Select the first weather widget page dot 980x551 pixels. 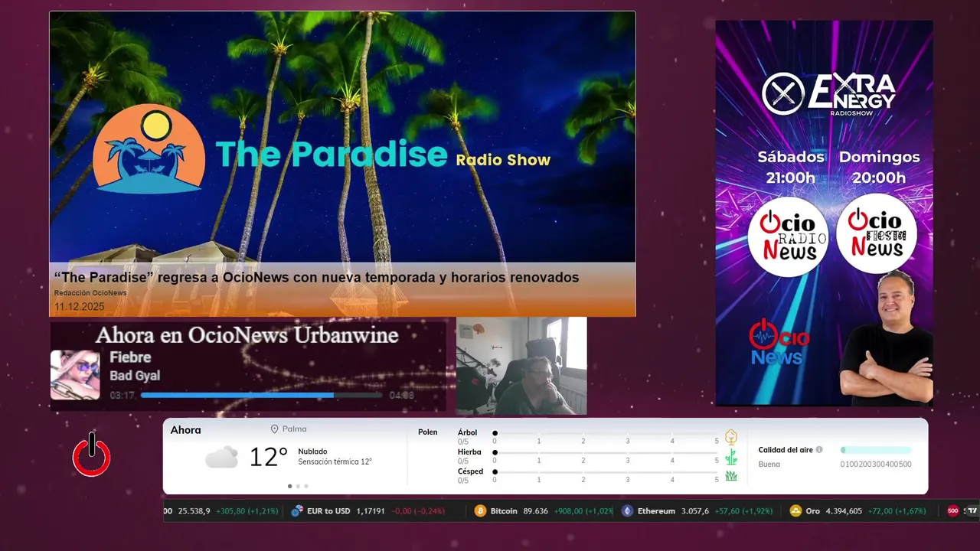pyautogui.click(x=289, y=486)
